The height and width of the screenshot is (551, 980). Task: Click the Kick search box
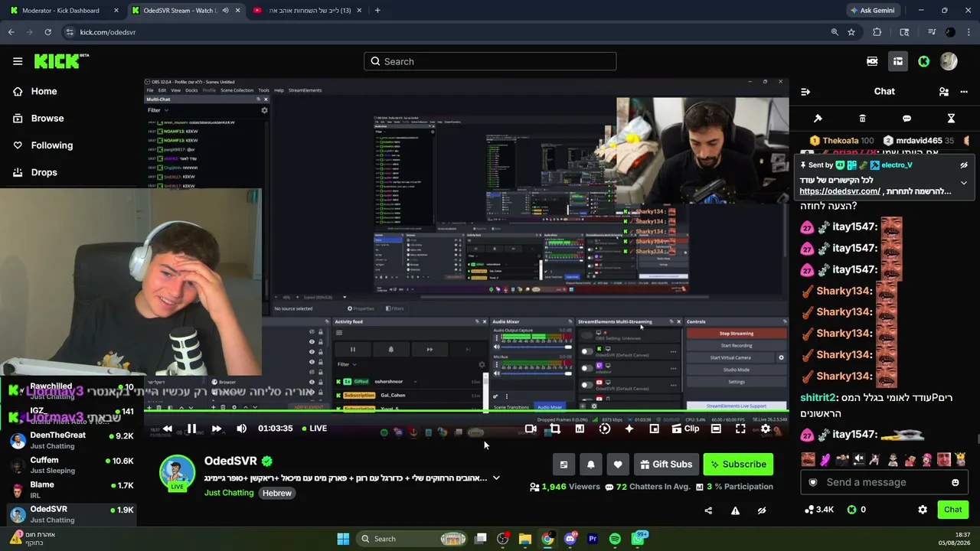point(490,61)
